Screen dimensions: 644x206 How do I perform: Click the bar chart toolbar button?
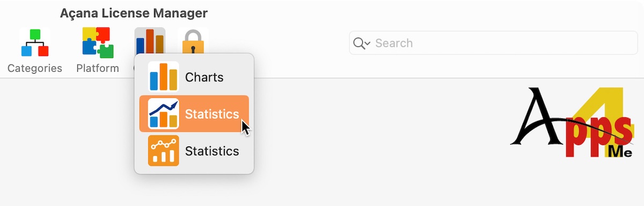(150, 40)
